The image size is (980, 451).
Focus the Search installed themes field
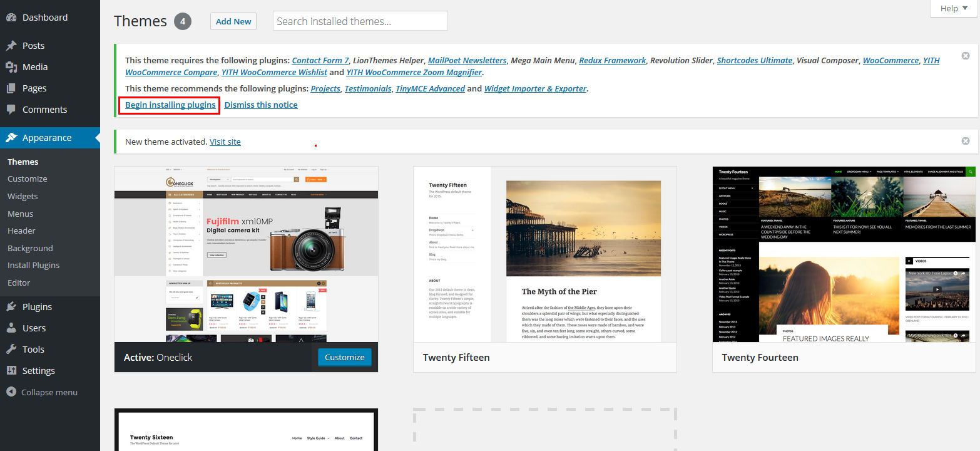tap(360, 21)
